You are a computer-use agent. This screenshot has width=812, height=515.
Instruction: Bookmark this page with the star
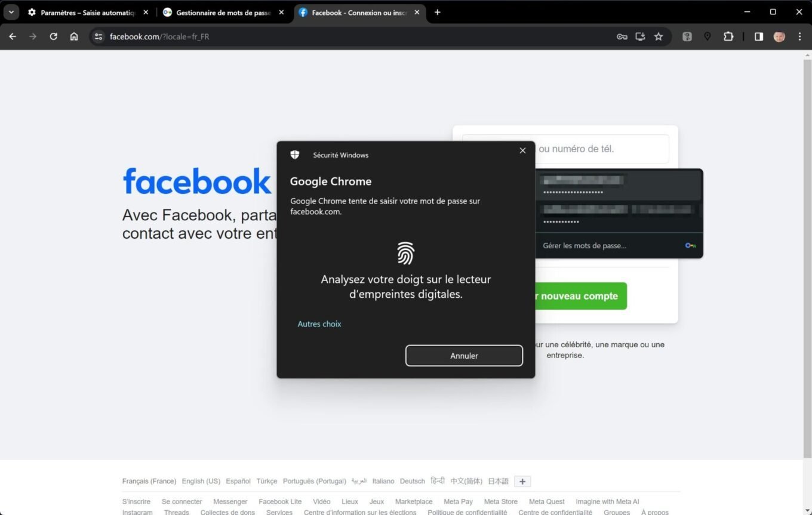coord(659,36)
